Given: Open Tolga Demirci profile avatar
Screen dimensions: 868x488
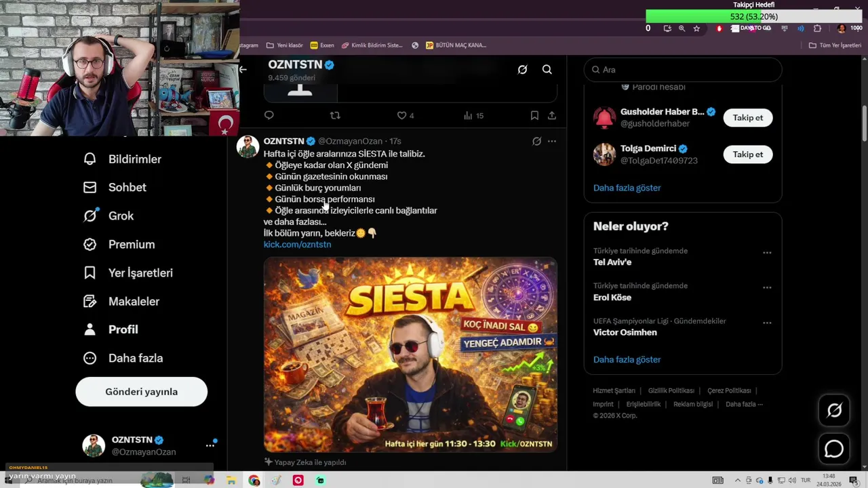Looking at the screenshot, I should click(604, 154).
